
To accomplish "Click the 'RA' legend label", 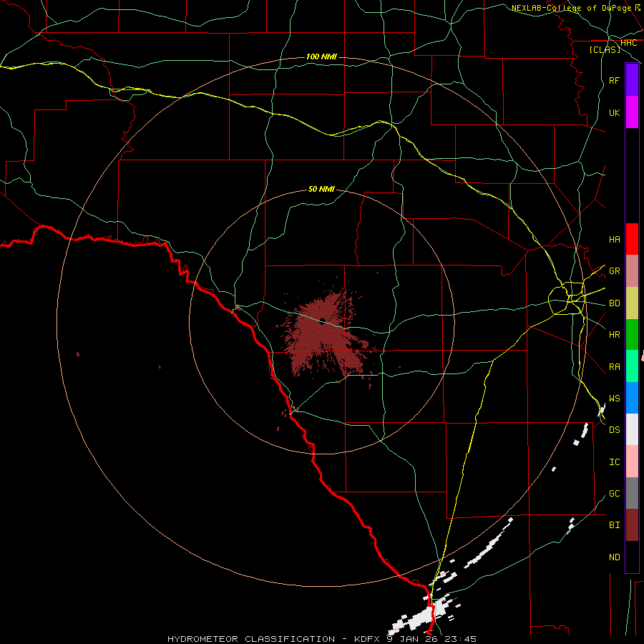I will click(x=614, y=366).
